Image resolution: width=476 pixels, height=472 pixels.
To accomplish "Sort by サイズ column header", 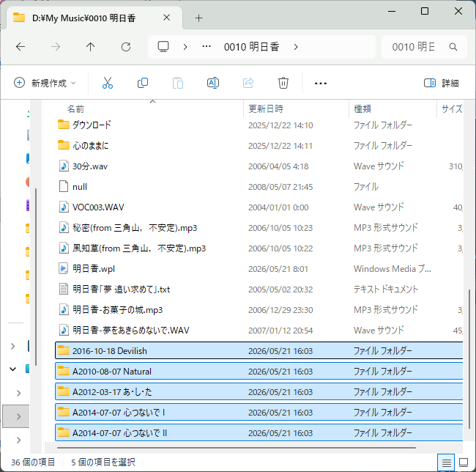I will [x=452, y=108].
